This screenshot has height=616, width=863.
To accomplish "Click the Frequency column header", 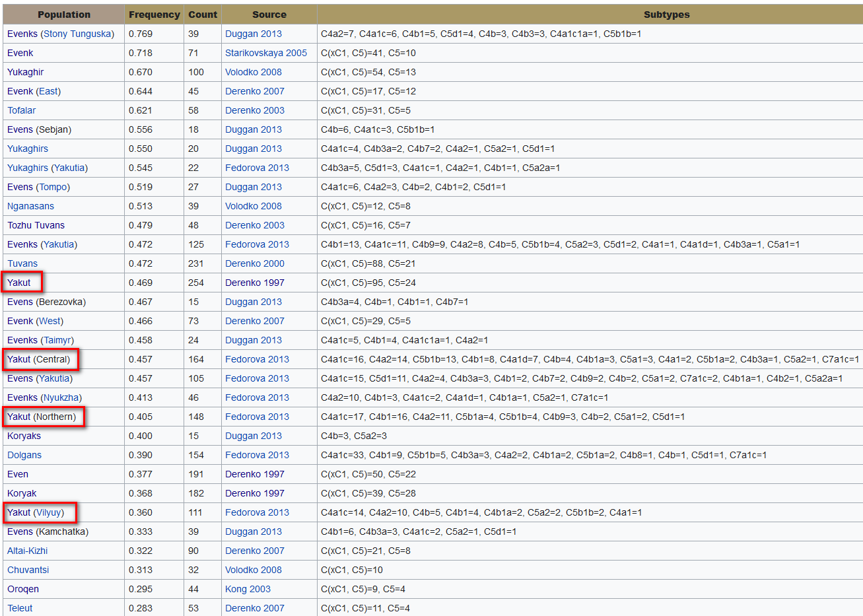I will click(155, 15).
